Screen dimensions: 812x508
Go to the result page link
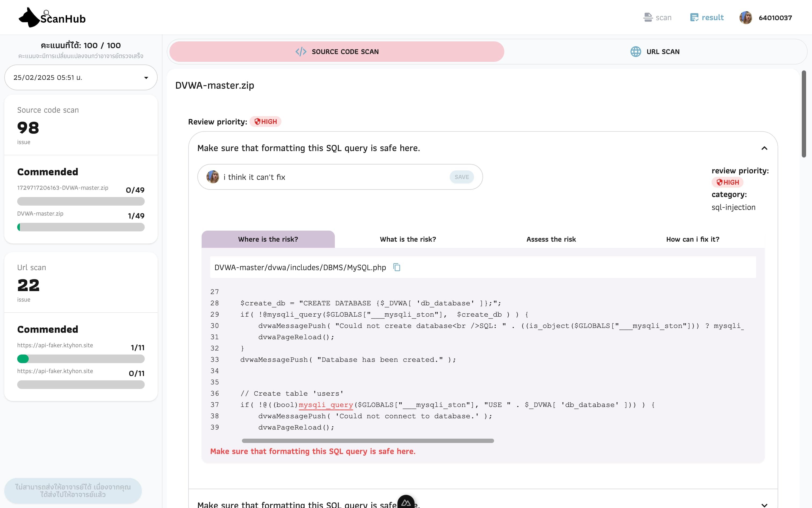(707, 17)
